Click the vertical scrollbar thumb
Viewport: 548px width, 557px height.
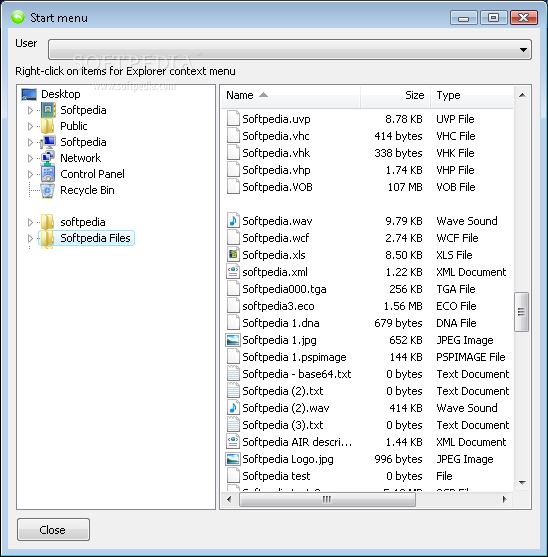click(x=522, y=312)
